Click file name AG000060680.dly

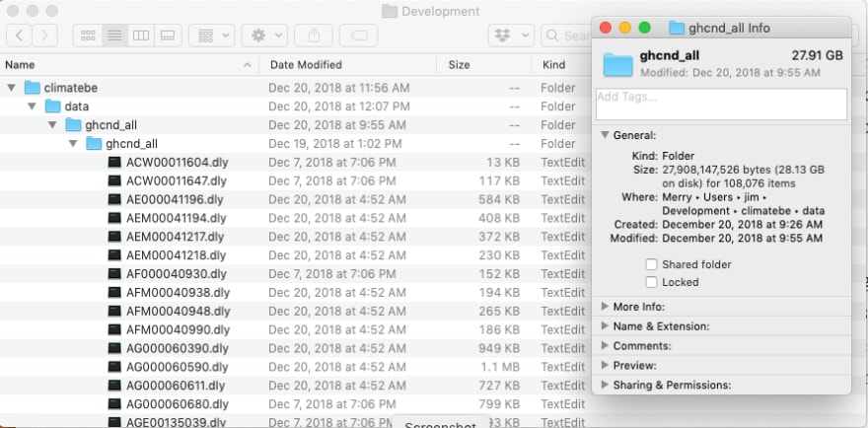coord(178,404)
